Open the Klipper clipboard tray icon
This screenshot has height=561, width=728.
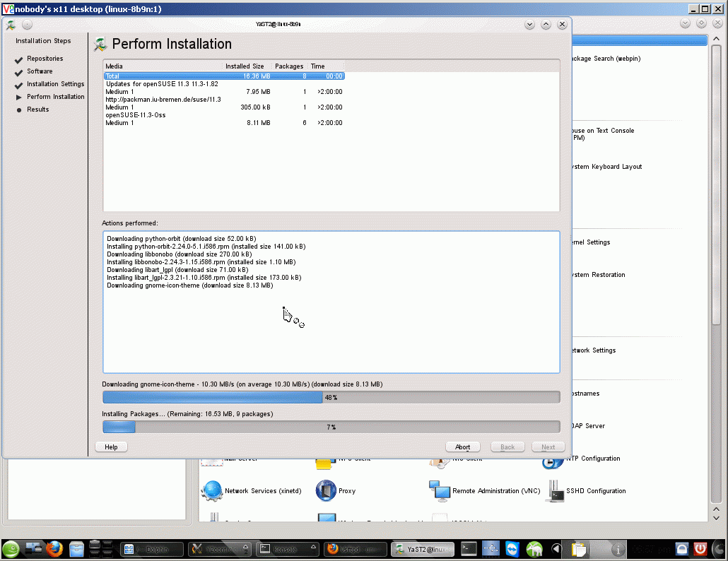click(579, 550)
